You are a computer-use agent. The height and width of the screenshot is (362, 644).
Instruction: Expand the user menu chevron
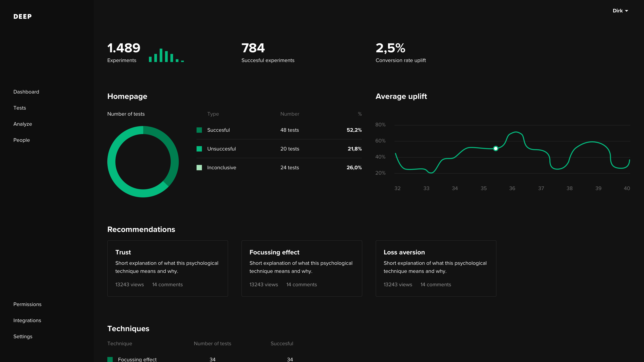pyautogui.click(x=627, y=11)
